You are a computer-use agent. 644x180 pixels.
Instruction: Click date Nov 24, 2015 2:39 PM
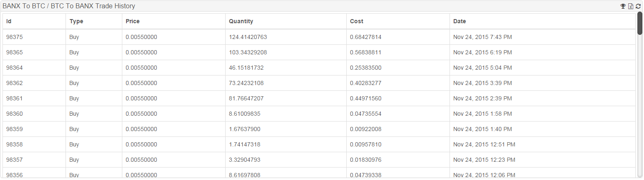coord(482,98)
